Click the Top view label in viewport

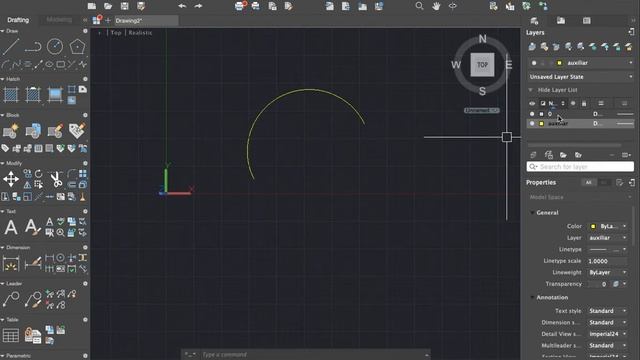(116, 33)
